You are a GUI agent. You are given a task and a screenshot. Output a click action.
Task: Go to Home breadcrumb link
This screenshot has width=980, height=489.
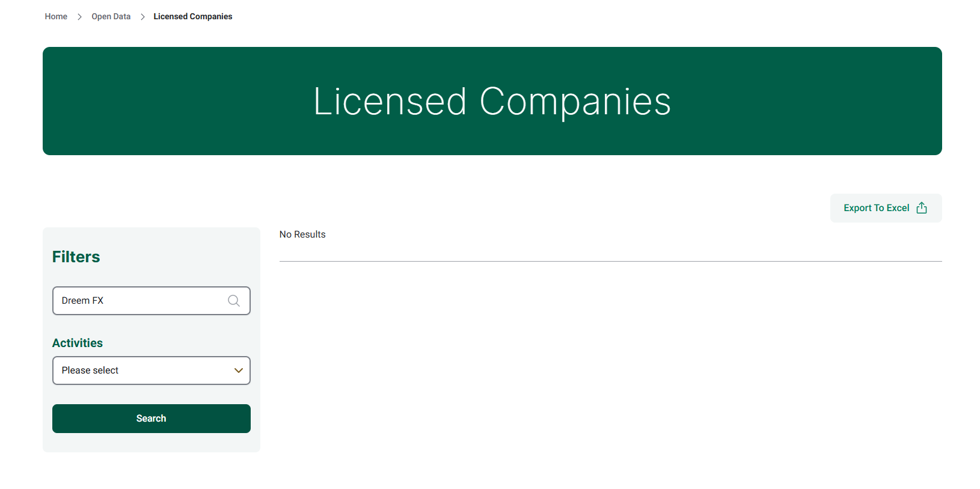pyautogui.click(x=56, y=16)
